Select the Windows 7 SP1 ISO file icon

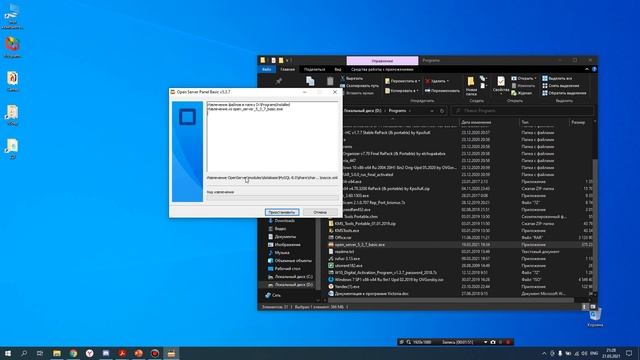[331, 280]
